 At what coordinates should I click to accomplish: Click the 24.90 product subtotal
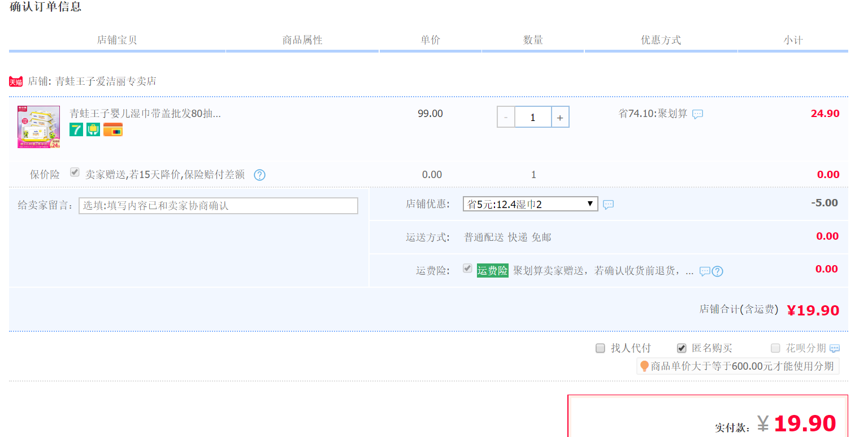pyautogui.click(x=825, y=114)
